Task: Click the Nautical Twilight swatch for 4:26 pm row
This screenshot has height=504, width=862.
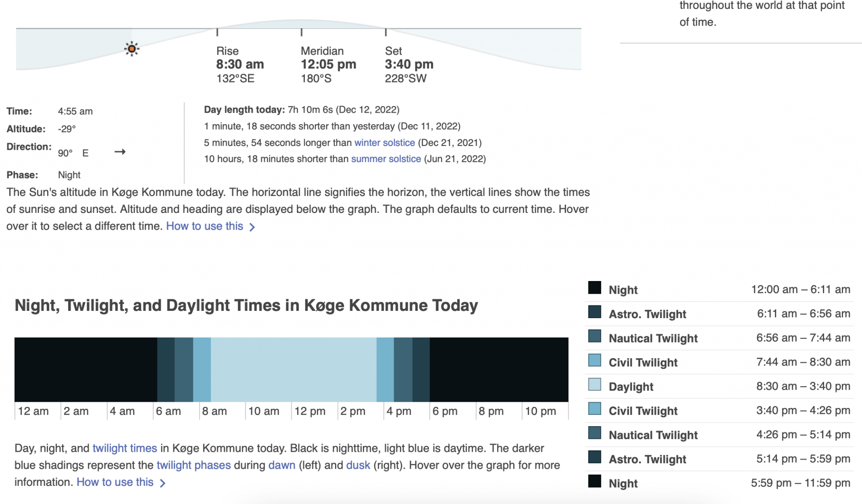Action: [x=594, y=433]
